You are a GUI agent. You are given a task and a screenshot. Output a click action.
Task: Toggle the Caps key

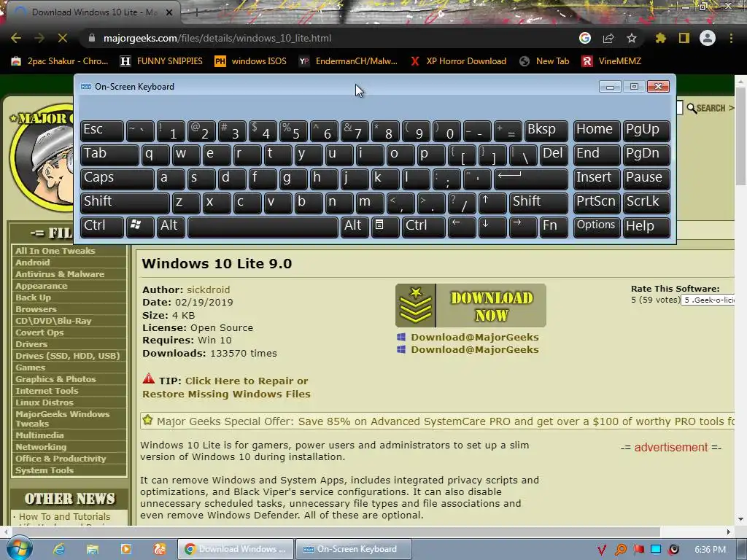click(x=117, y=179)
